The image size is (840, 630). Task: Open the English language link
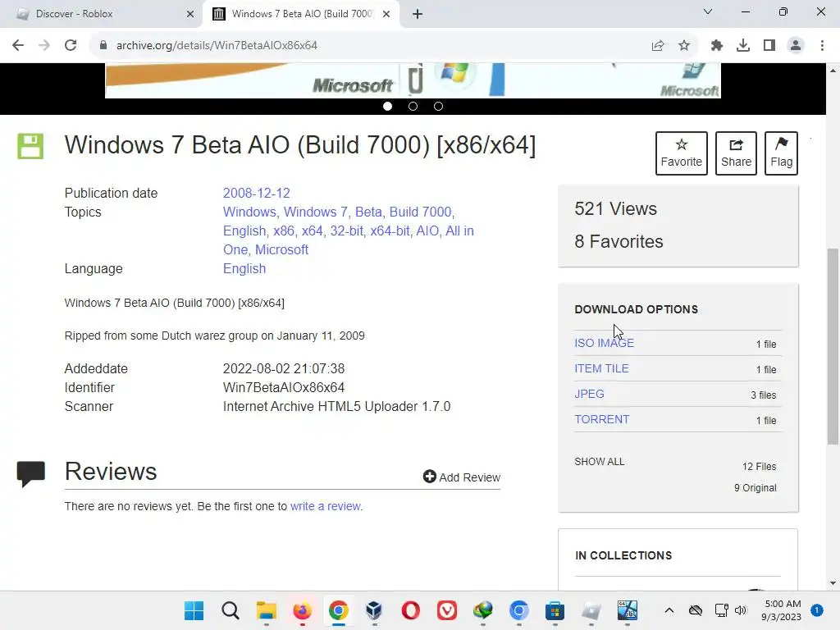(x=244, y=268)
